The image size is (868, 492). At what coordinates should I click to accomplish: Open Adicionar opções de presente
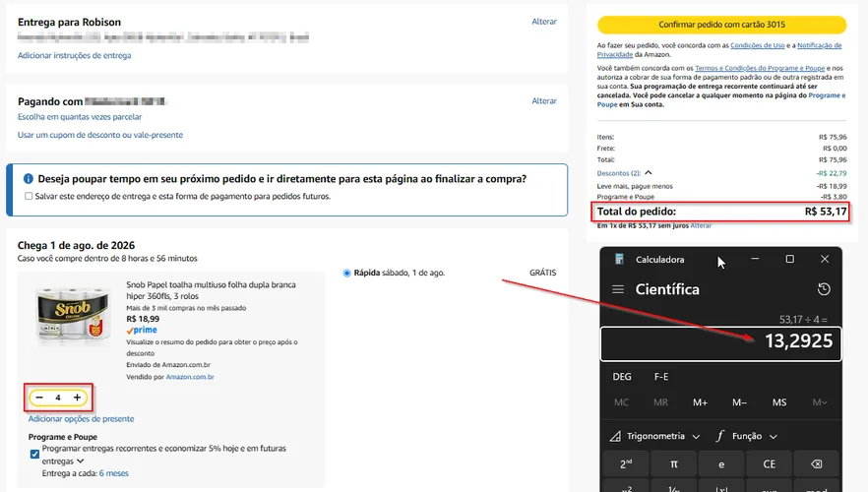coord(82,419)
